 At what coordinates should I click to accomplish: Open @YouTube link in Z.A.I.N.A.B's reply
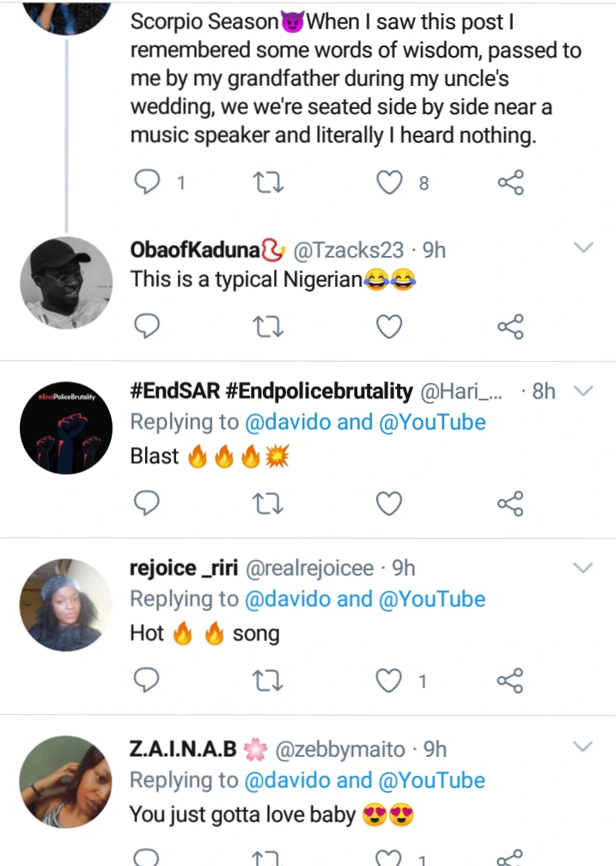(431, 780)
